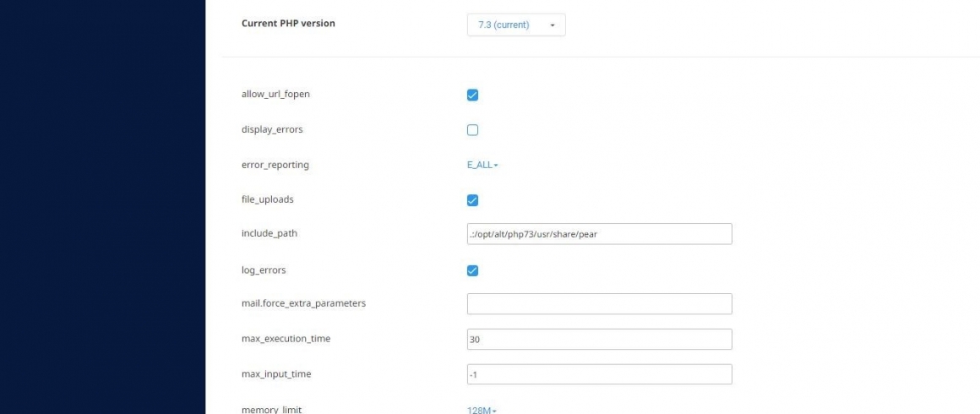The height and width of the screenshot is (414, 980).
Task: Enable the display_errors checkbox
Action: pos(472,130)
